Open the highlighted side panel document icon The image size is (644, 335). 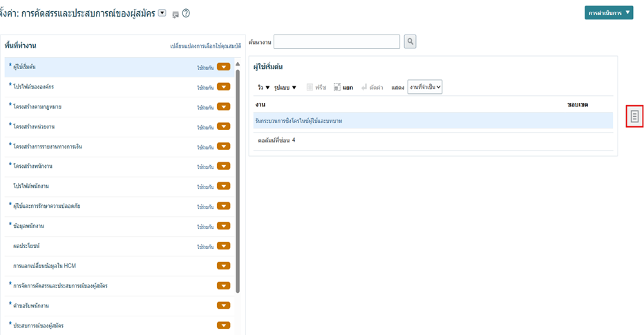pyautogui.click(x=634, y=117)
